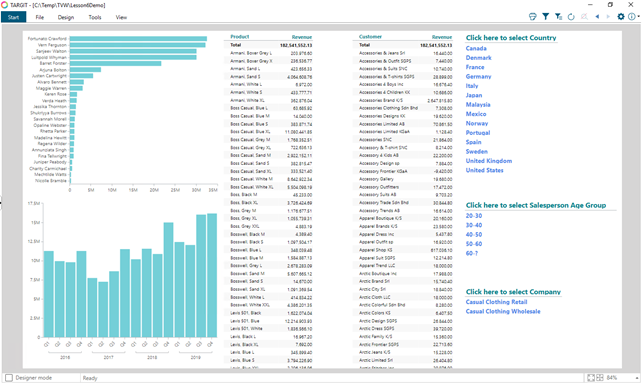The height and width of the screenshot is (384, 642).
Task: Open the Tools menu
Action: point(95,17)
